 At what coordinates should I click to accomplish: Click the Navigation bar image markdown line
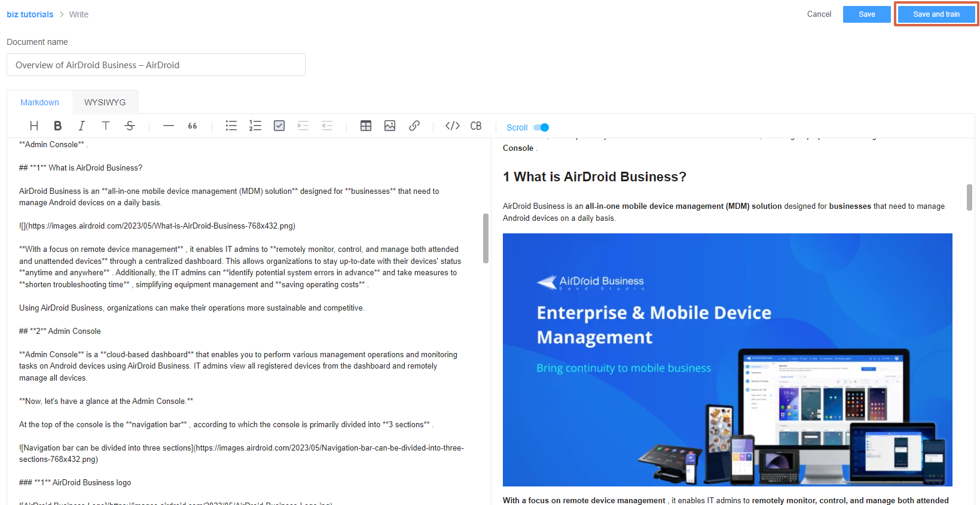click(x=242, y=454)
